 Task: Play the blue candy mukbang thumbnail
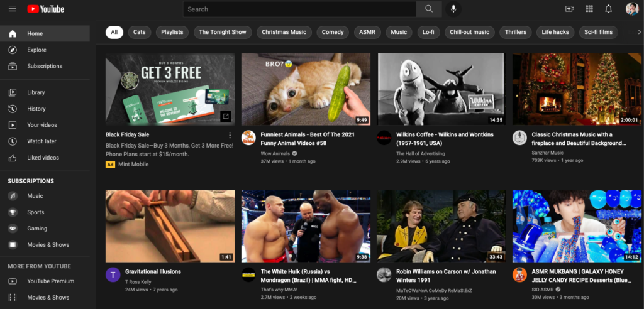tap(577, 226)
